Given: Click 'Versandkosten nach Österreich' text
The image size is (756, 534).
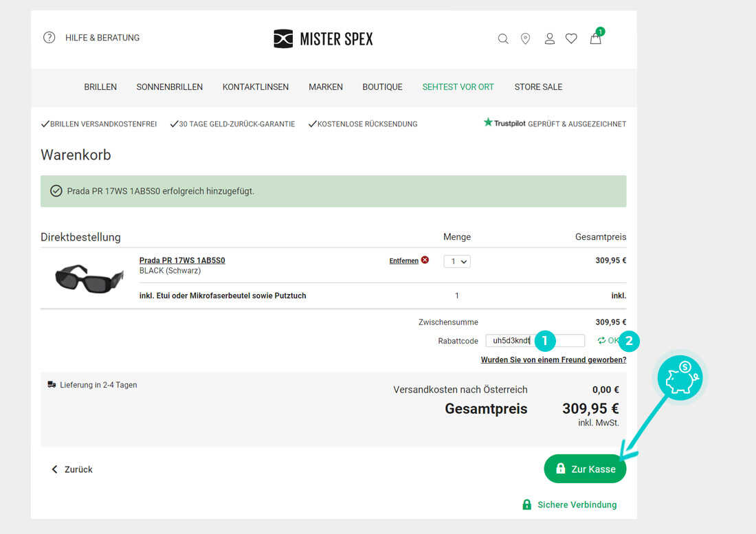Looking at the screenshot, I should click(460, 390).
